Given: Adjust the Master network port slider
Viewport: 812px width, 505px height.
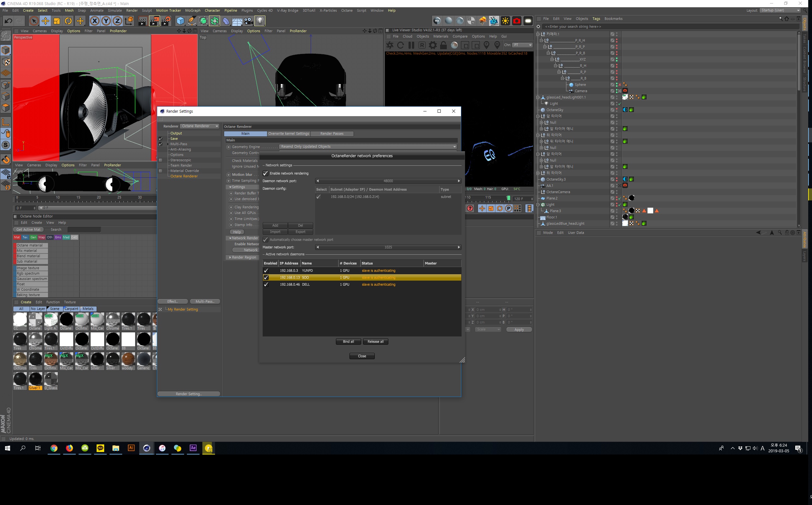Looking at the screenshot, I should (x=388, y=247).
